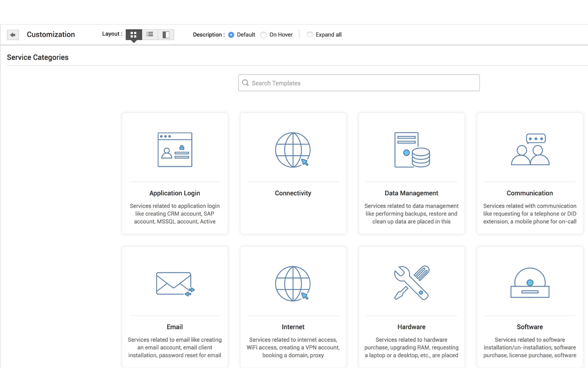Screen dimensions: 588x392
Task: Click the Customization title
Action: pos(50,35)
